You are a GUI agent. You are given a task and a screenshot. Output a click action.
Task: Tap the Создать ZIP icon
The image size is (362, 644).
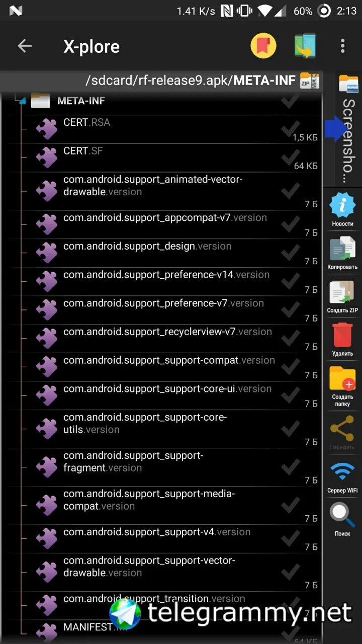[342, 292]
